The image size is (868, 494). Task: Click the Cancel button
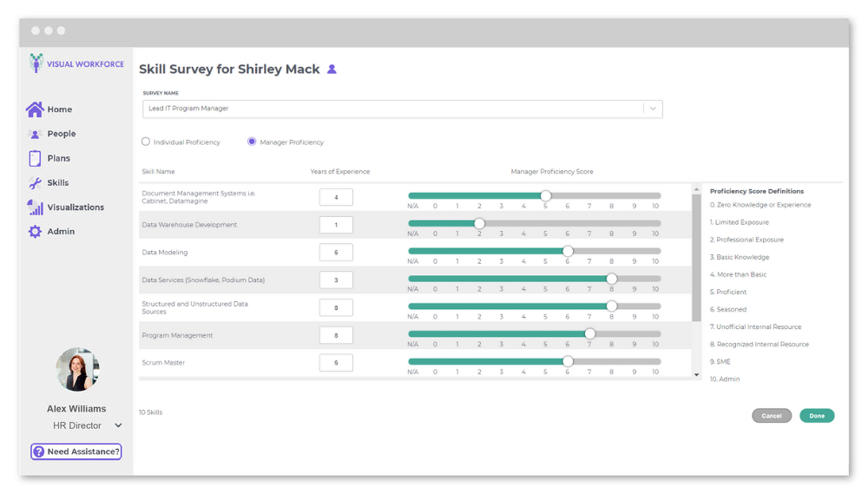[x=772, y=416]
